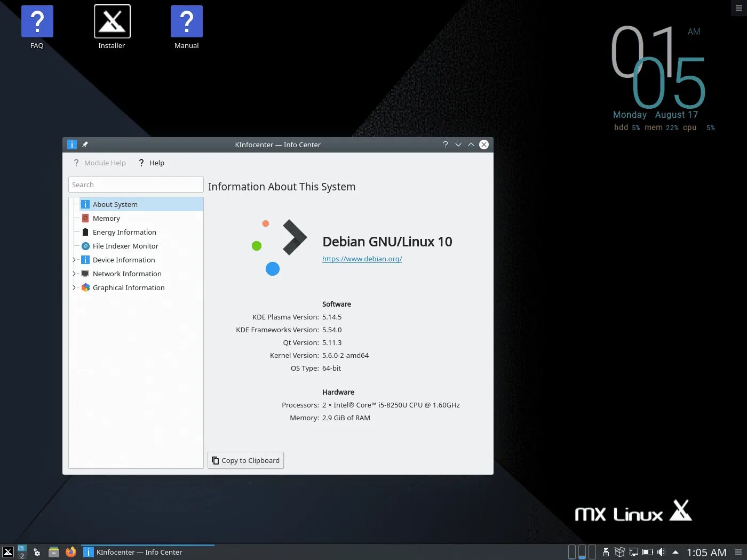Click the Energy Information battery icon
The image size is (747, 560).
coord(85,232)
